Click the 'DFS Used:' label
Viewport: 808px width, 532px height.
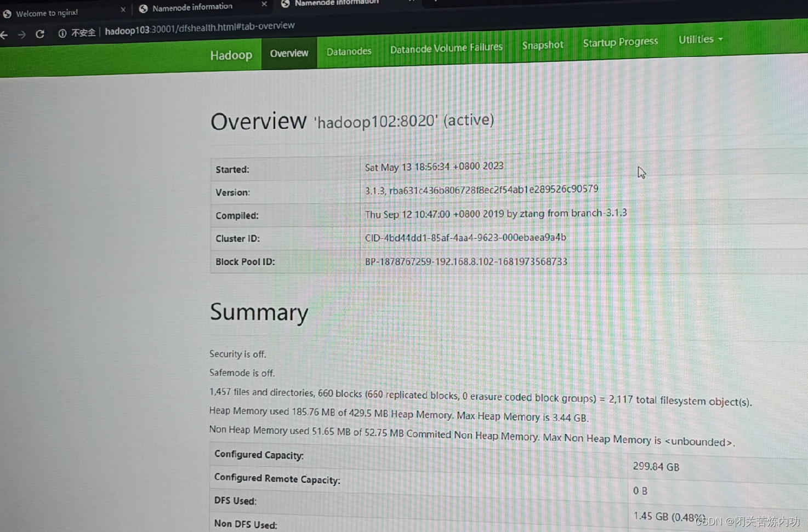coord(235,501)
